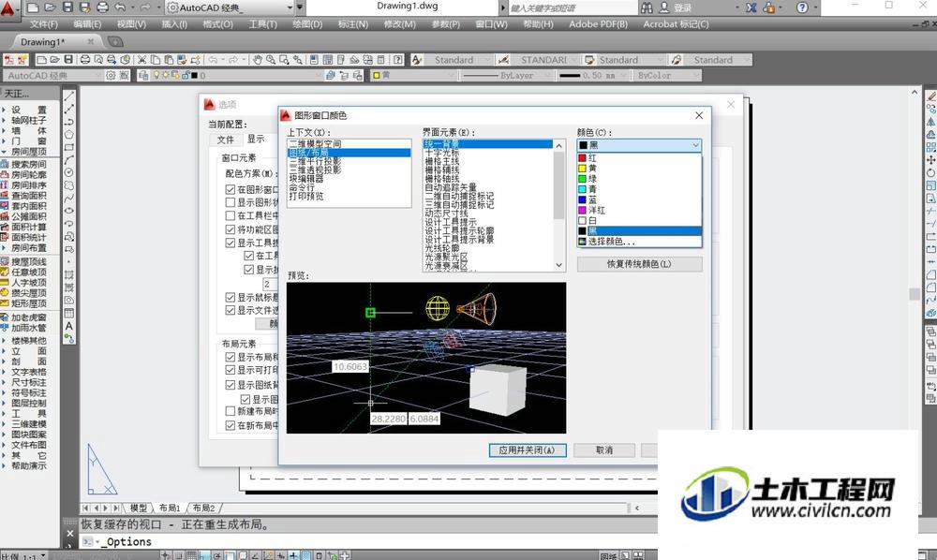Open the layer 0 dropdown list
This screenshot has width=937, height=560.
[x=319, y=75]
